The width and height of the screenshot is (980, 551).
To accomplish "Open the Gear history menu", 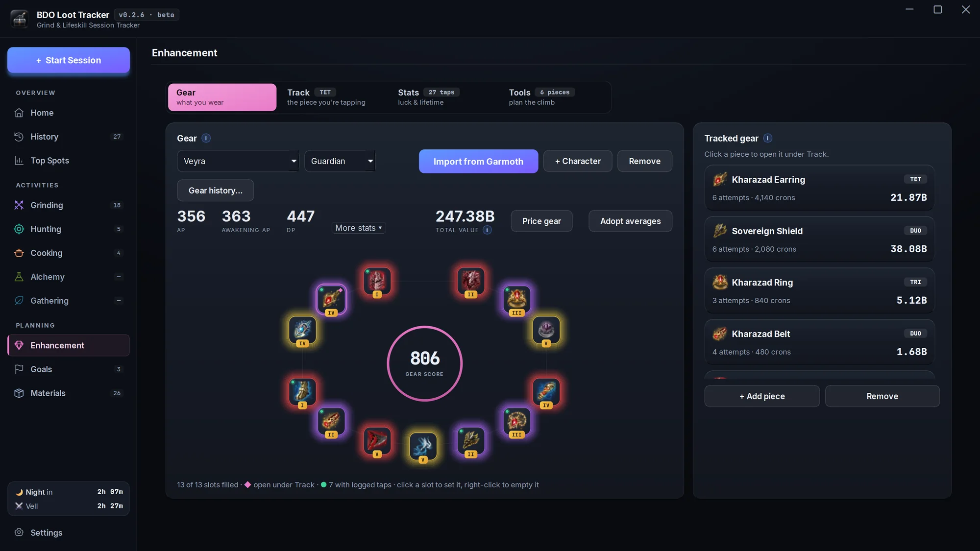I will point(216,191).
